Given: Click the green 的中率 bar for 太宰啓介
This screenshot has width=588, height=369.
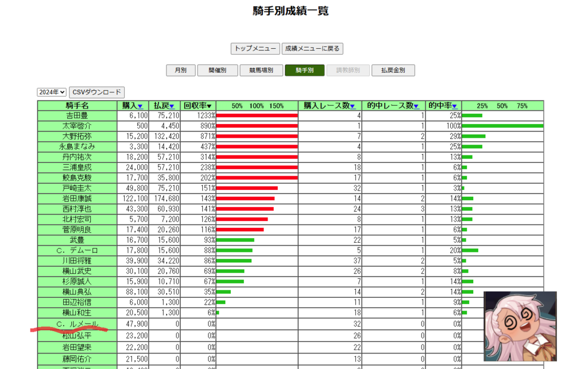Looking at the screenshot, I should 502,126.
